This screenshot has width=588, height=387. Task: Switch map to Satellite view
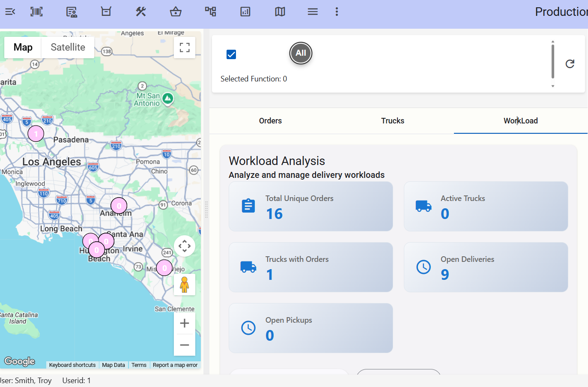68,47
